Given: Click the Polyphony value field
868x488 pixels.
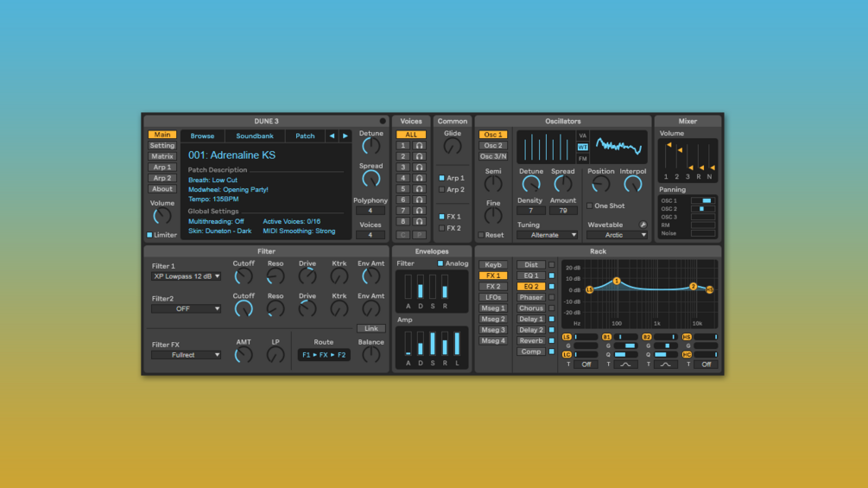Looking at the screenshot, I should (371, 211).
